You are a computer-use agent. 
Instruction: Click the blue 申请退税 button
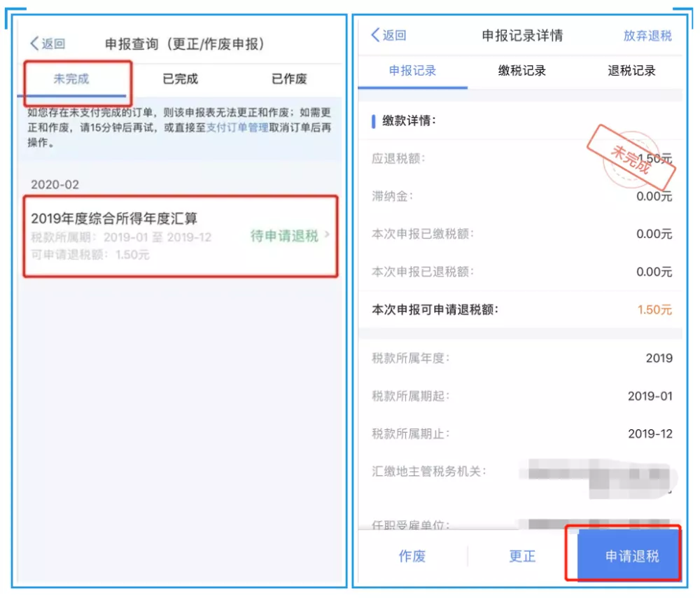click(631, 555)
